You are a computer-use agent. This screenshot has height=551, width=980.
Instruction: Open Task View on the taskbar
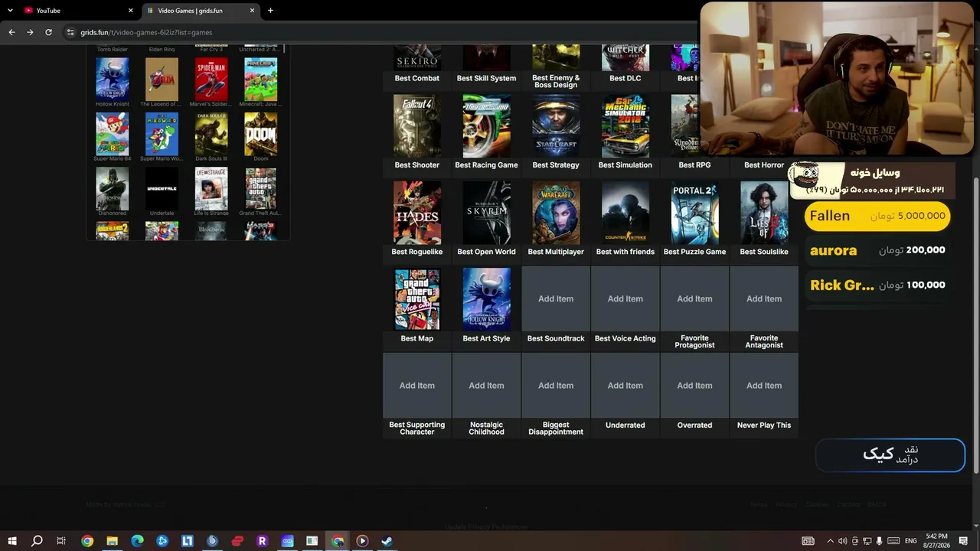61,541
